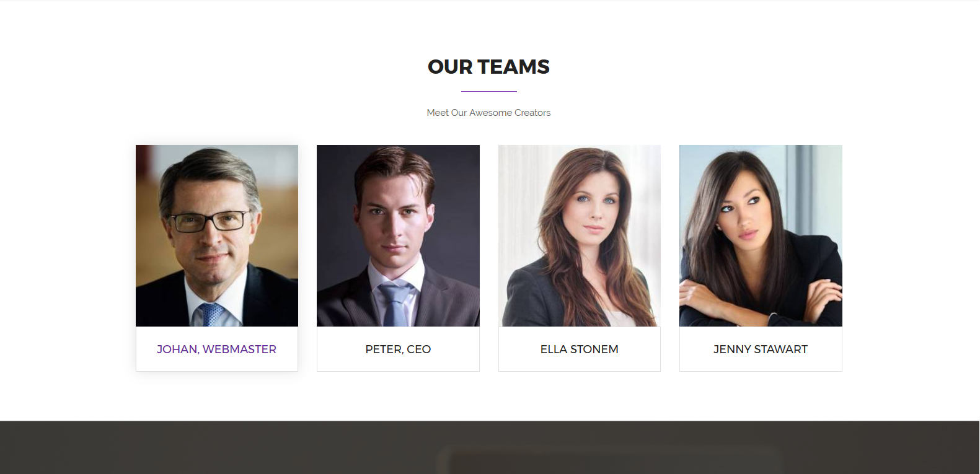This screenshot has height=474, width=980.
Task: Click the JENNY STAWART name label
Action: 761,349
